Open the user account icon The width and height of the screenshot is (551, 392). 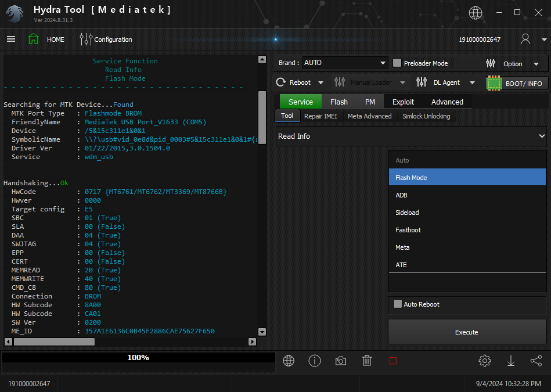(x=525, y=39)
